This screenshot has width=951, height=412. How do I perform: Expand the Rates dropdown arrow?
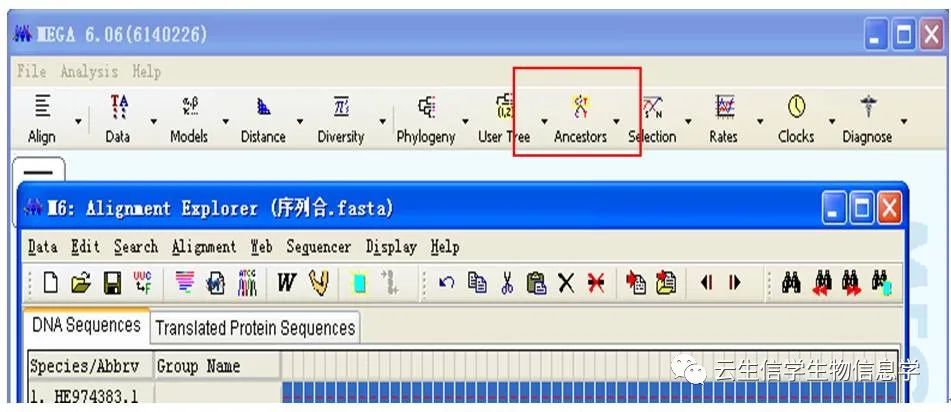pos(760,121)
